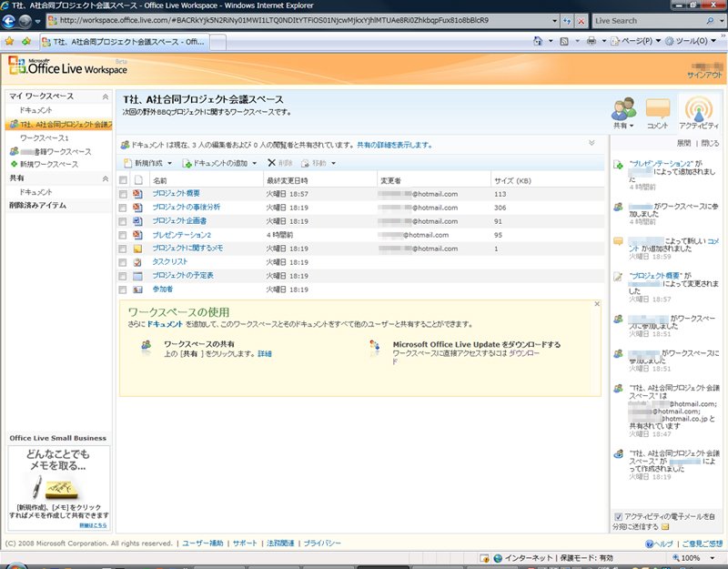Image resolution: width=728 pixels, height=569 pixels.
Task: Click the Live Search input field
Action: click(649, 21)
